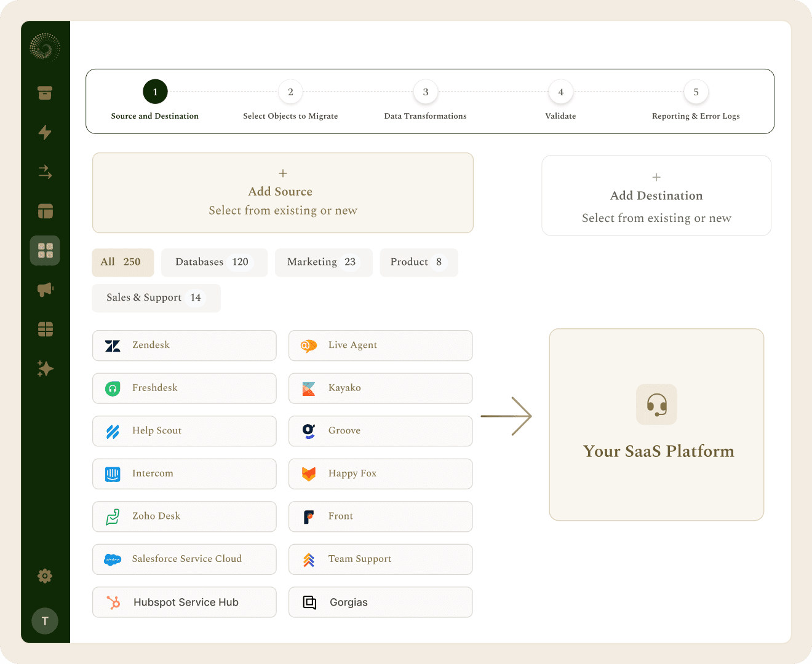Click the Happy Fox logo icon
The image size is (812, 664).
point(309,474)
